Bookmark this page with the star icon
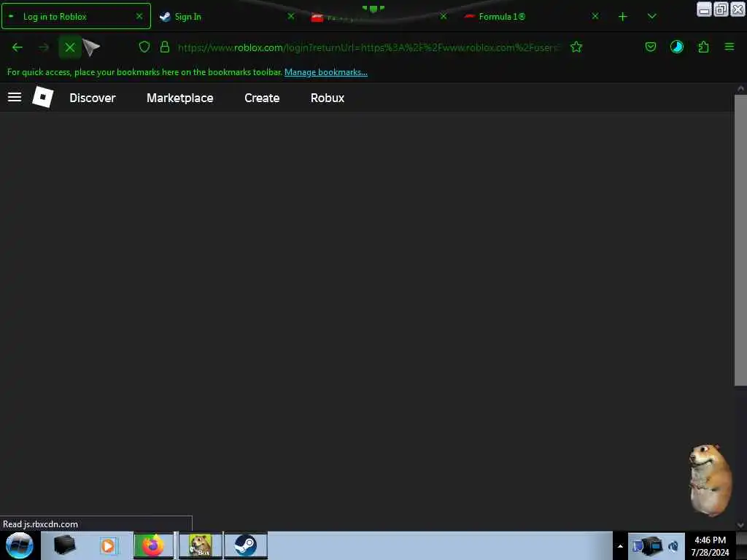Screen dimensions: 747x560 tap(576, 47)
